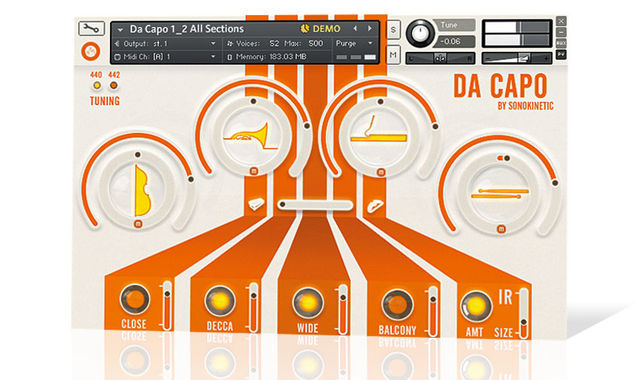640x380 pixels.
Task: Adjust the BALCONY mic volume slider
Action: (x=433, y=311)
